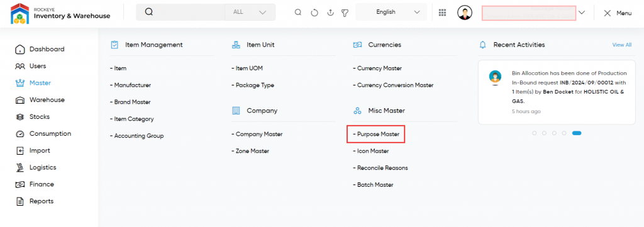Click the Currencies money icon
Screen dimensions: 644x227
click(357, 45)
